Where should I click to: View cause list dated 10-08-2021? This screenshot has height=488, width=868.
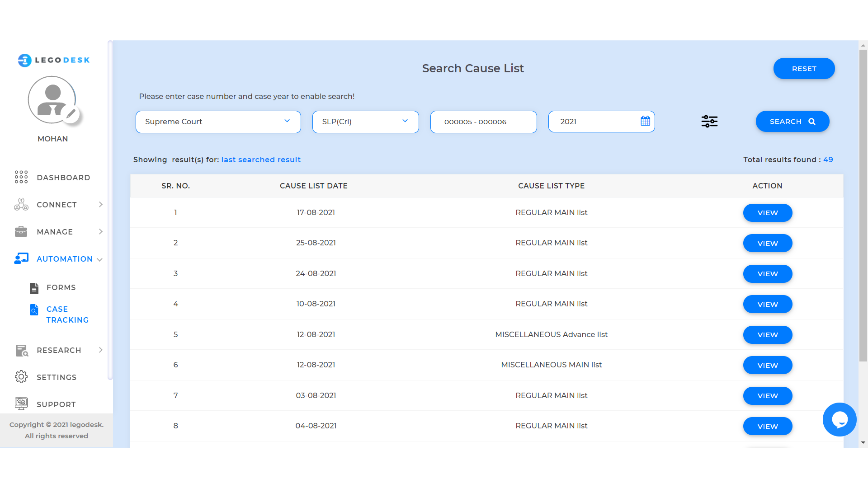(x=768, y=304)
